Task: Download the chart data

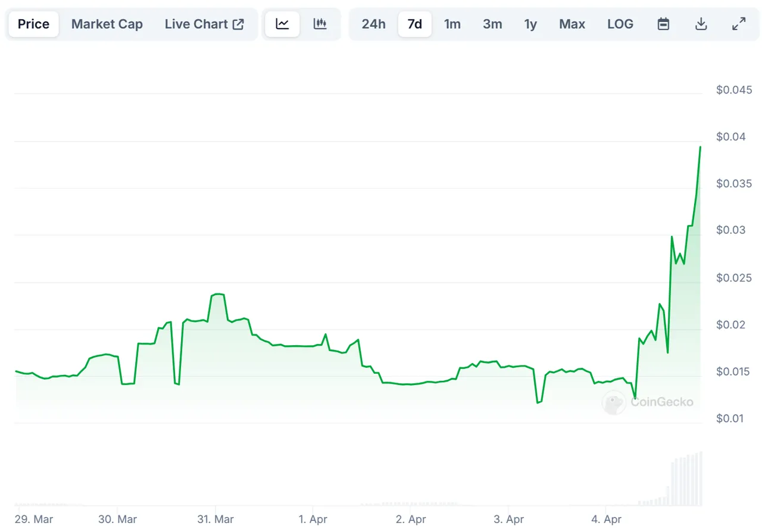Action: tap(701, 24)
